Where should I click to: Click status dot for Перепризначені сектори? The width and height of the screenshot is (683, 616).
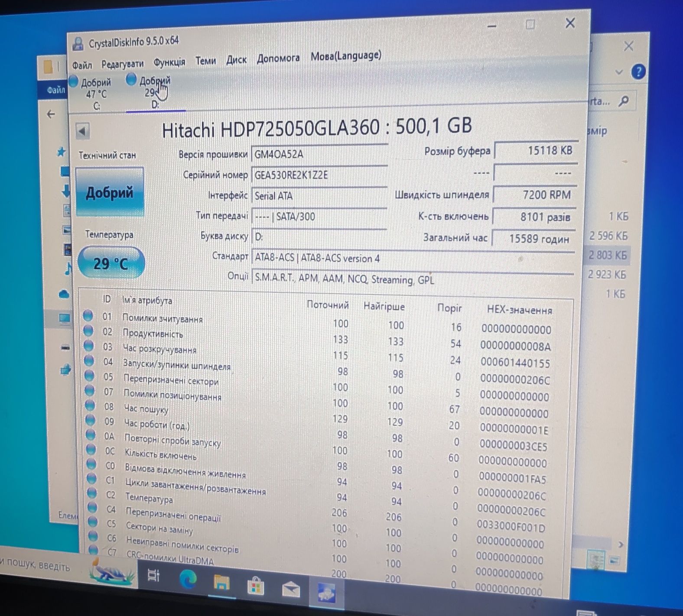(89, 375)
